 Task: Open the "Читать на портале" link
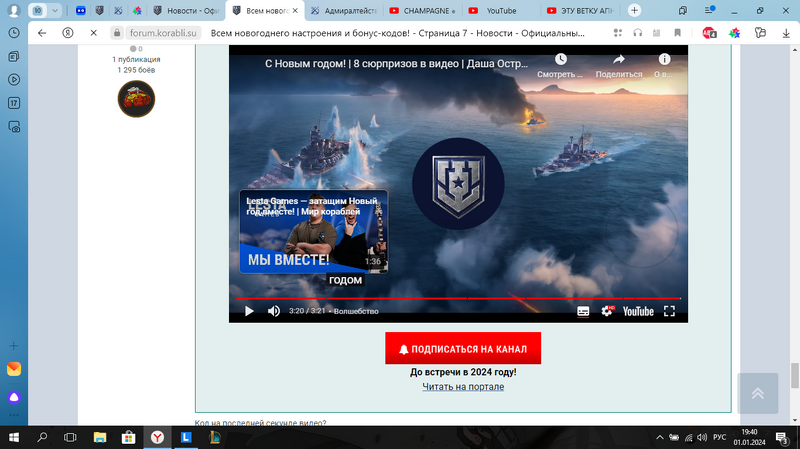tap(463, 387)
